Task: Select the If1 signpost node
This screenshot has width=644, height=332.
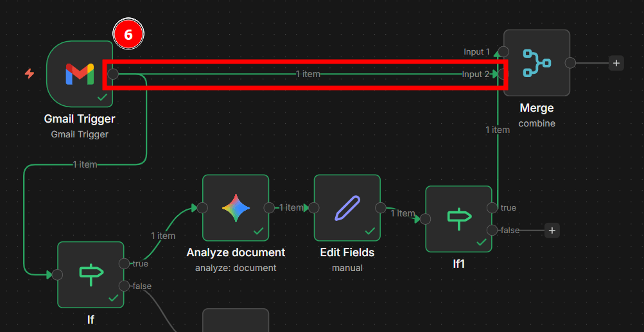Action: [x=459, y=218]
